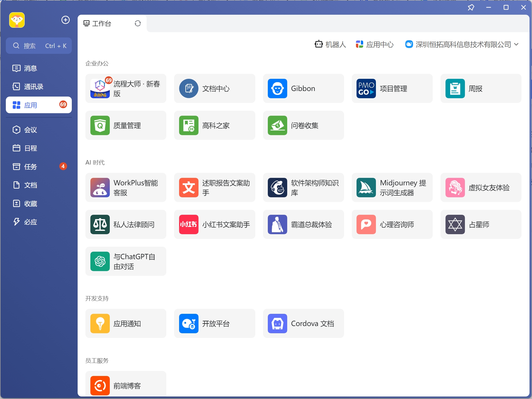
Task: Click the 搜索 search field
Action: [39, 46]
